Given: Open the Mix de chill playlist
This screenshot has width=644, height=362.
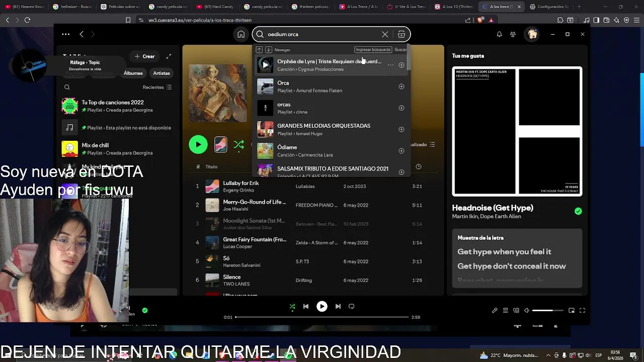Looking at the screenshot, I should [x=117, y=149].
